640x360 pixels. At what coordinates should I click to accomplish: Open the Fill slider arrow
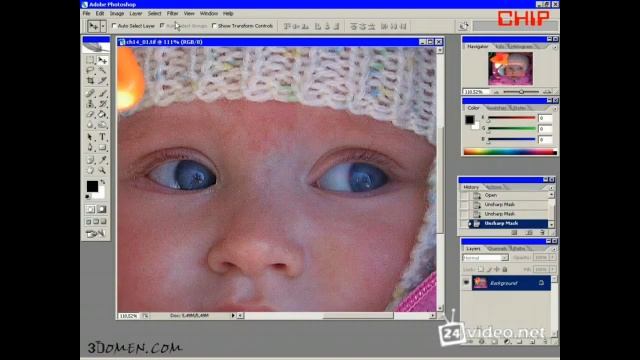tap(552, 269)
